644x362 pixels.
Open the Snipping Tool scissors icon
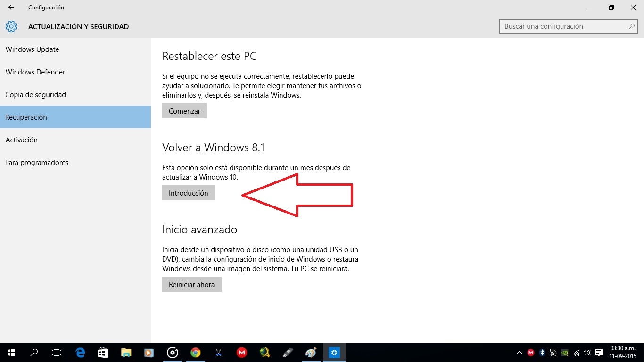219,353
